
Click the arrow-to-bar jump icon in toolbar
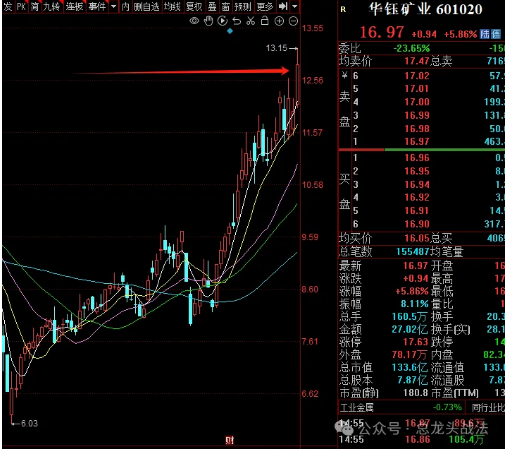pos(283,6)
